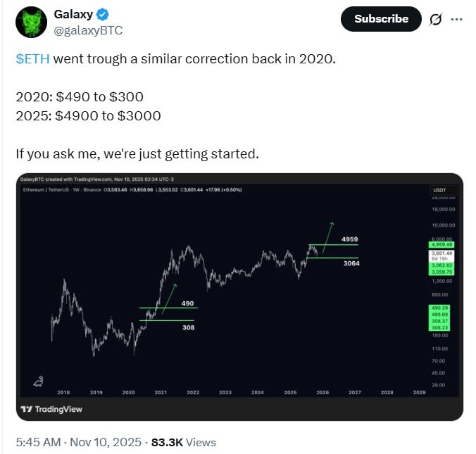Click 2020 on the chart time axis
This screenshot has height=454, width=476.
click(x=128, y=392)
